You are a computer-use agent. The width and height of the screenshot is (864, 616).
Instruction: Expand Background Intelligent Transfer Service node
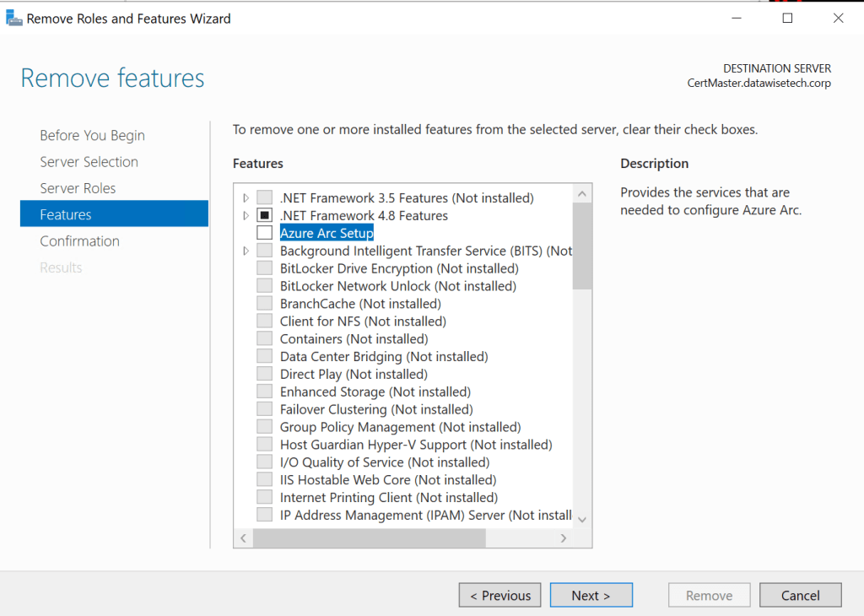click(x=246, y=251)
